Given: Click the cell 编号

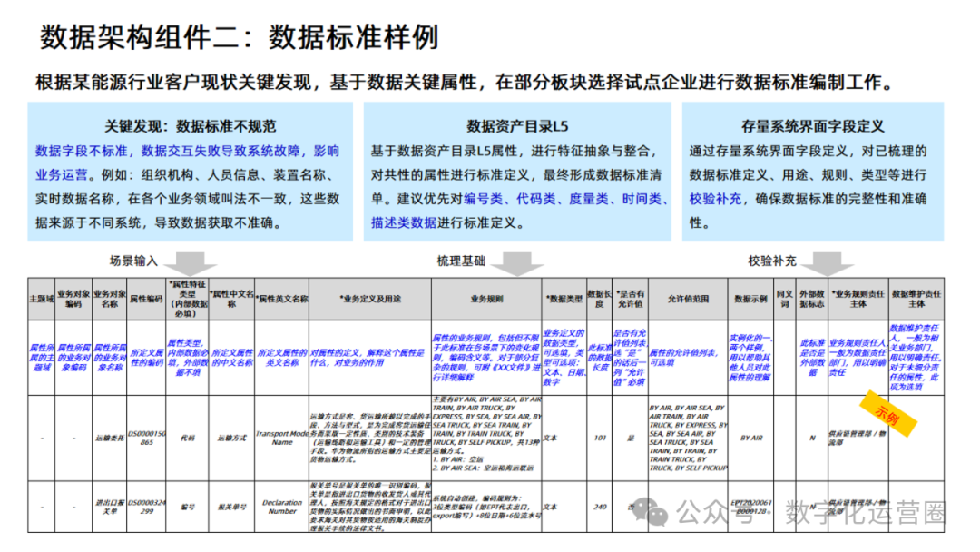Looking at the screenshot, I should 188,507.
